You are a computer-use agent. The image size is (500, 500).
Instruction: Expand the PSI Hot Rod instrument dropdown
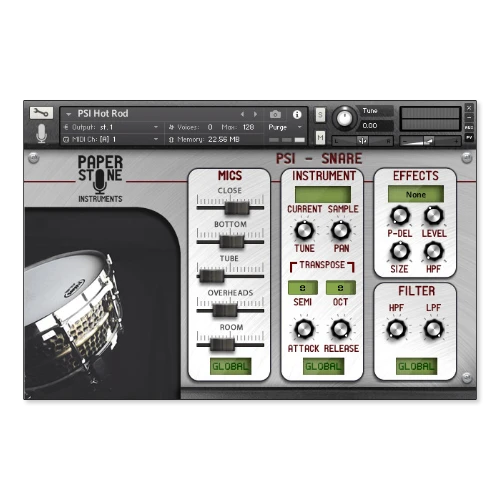click(x=69, y=114)
